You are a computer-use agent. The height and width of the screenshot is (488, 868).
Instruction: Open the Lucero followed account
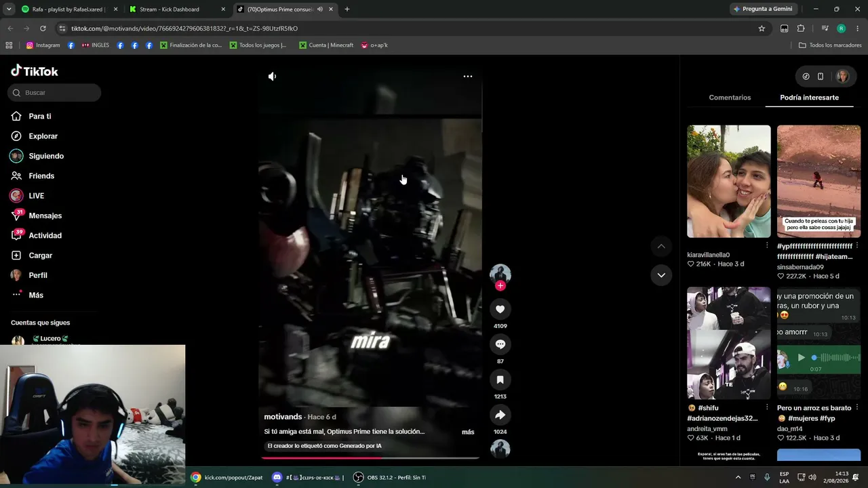click(49, 339)
